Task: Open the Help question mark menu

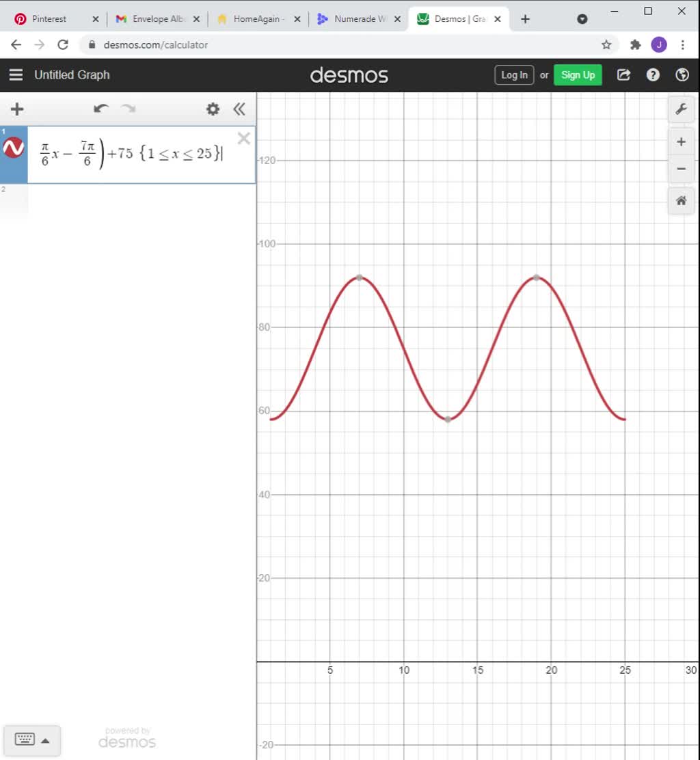Action: point(653,75)
